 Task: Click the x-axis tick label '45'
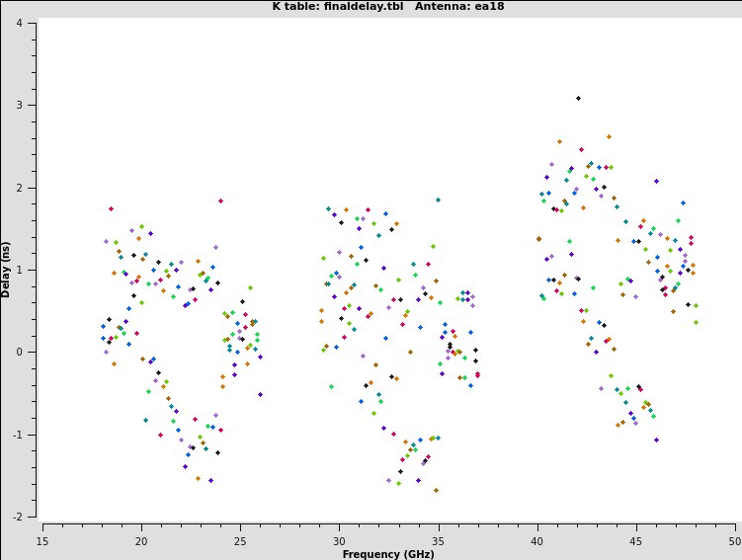(x=636, y=541)
